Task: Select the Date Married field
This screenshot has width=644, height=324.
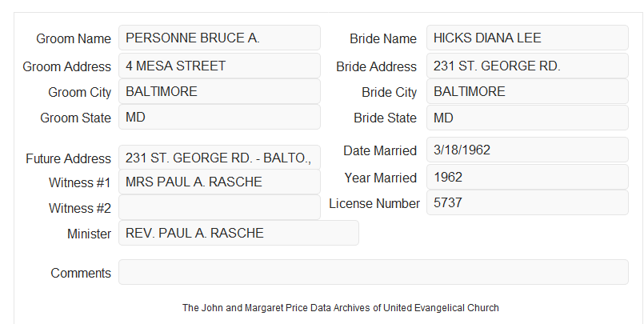Action: [x=527, y=150]
